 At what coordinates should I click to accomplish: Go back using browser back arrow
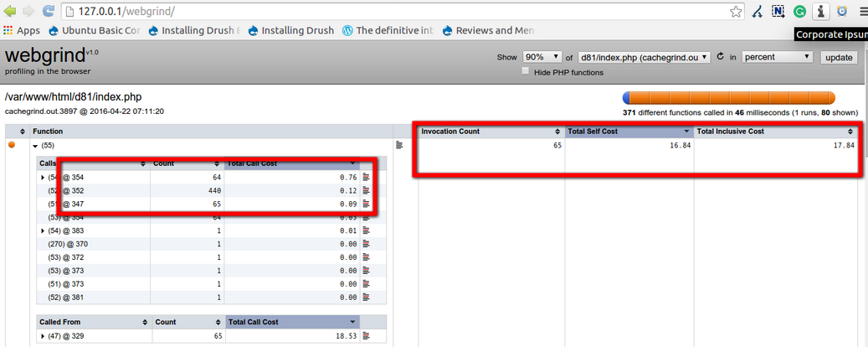(x=9, y=11)
